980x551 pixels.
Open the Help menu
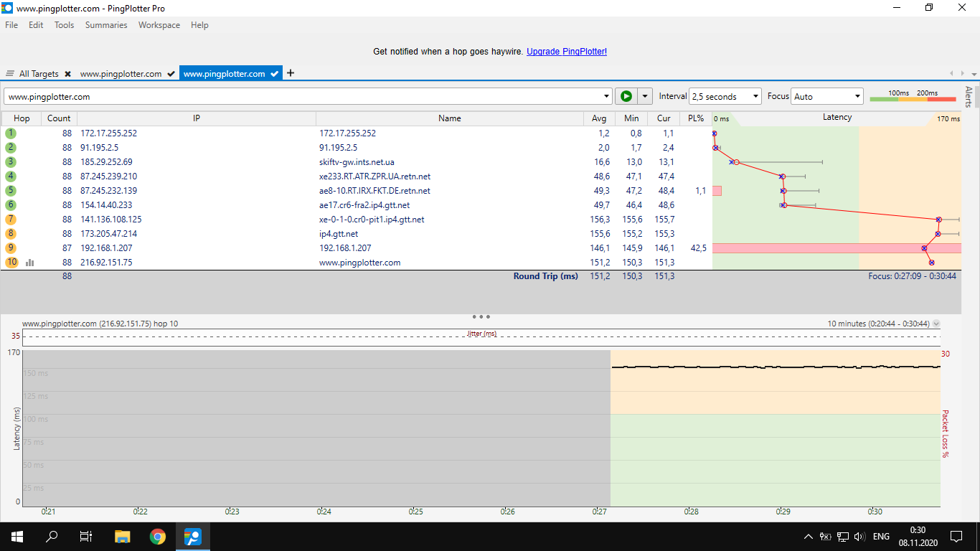pyautogui.click(x=199, y=25)
